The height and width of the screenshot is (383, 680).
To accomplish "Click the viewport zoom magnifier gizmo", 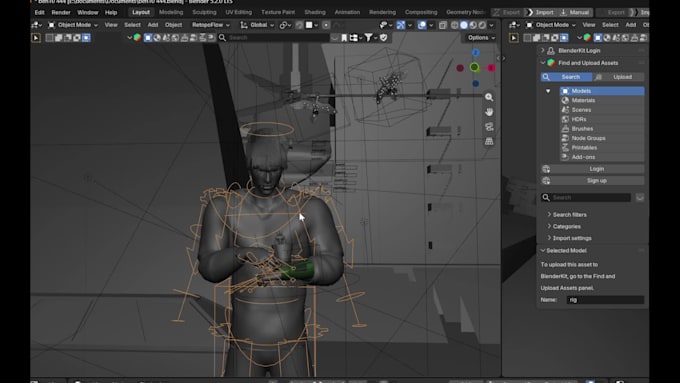I will 489,97.
